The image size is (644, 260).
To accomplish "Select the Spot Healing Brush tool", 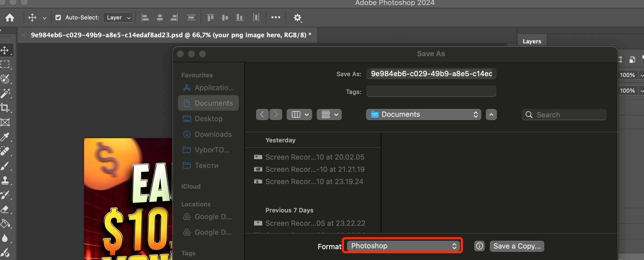I will tap(5, 151).
